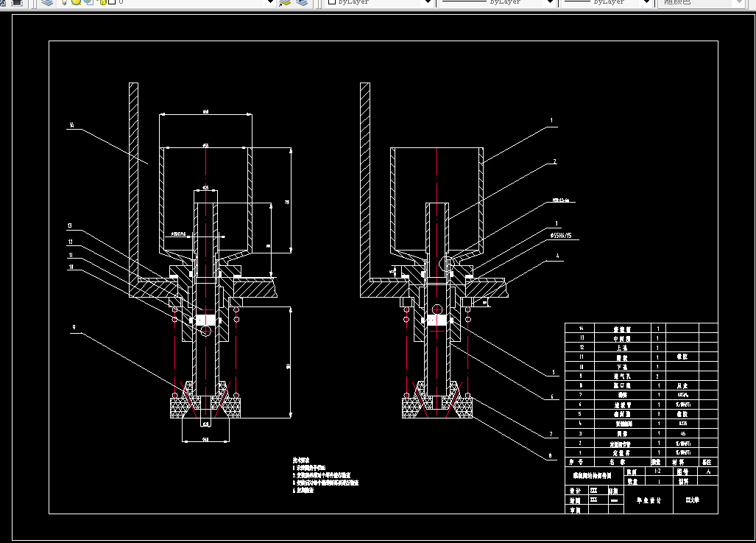Select 橡胶 material in parts list row 11
756x543 pixels.
tap(682, 357)
